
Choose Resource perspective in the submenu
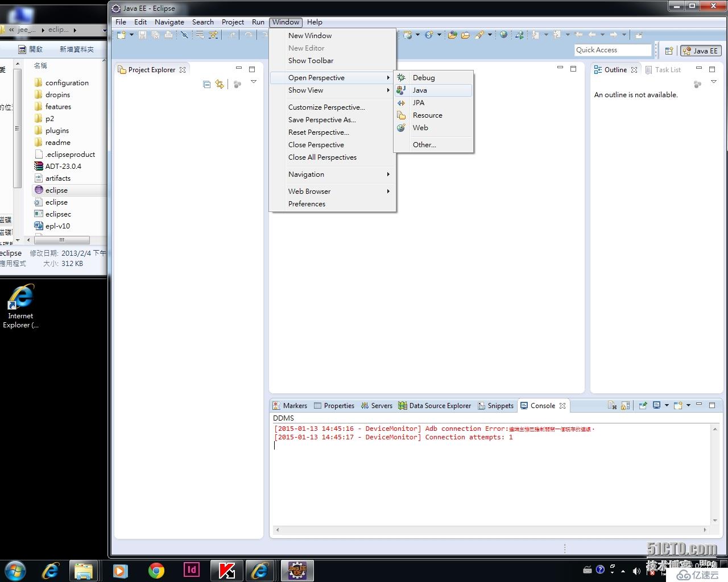(433, 115)
